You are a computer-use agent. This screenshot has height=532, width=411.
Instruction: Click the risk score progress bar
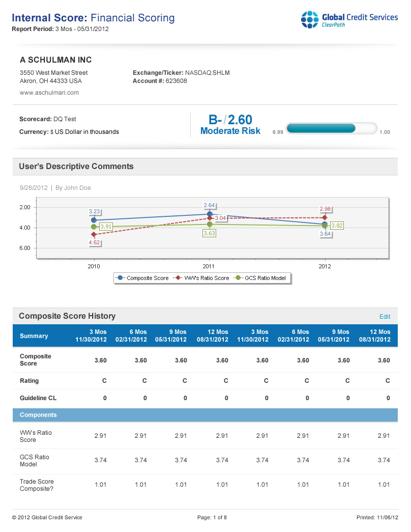click(331, 128)
